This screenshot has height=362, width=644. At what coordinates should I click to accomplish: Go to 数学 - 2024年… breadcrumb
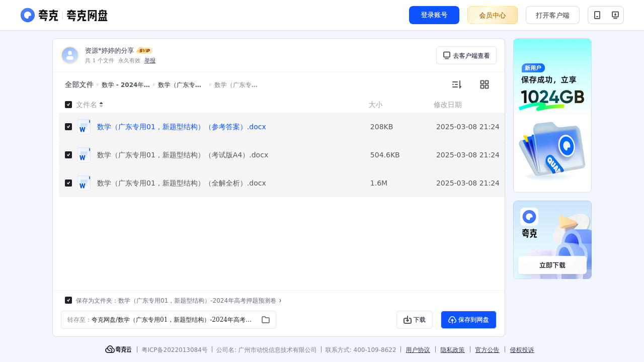point(126,85)
